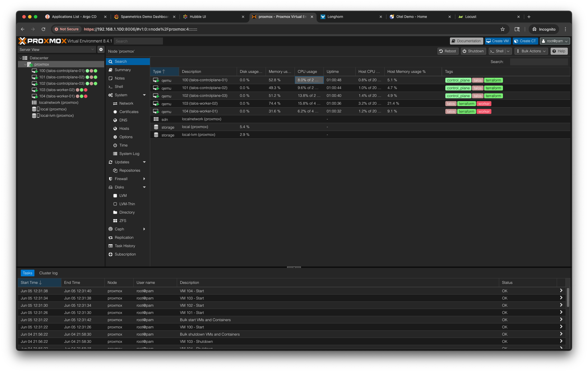Open details arrow for Bulk start VMs task
This screenshot has width=588, height=372.
click(x=561, y=319)
